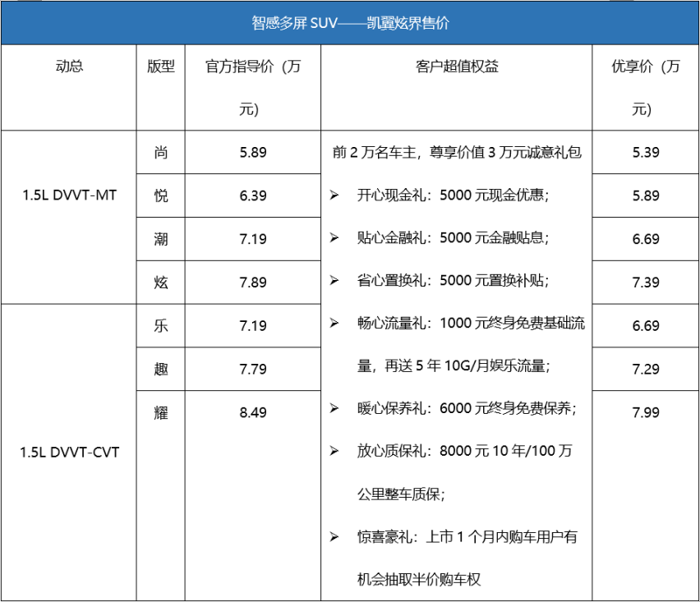
Task: Select the "优享价（万元）" column header
Action: (646, 87)
